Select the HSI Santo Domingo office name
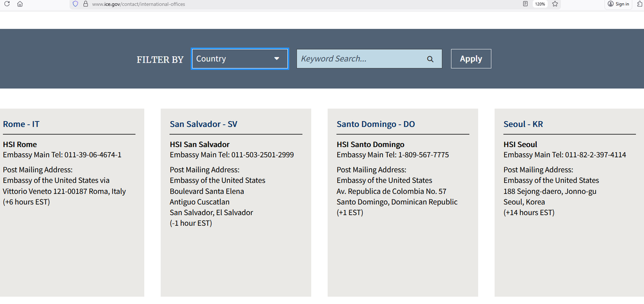 point(370,144)
